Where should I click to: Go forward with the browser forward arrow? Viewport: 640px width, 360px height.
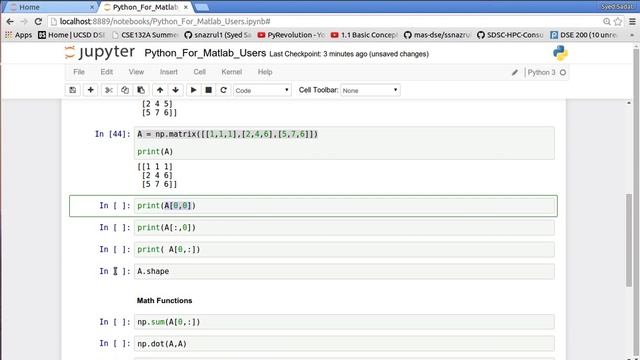(24, 21)
